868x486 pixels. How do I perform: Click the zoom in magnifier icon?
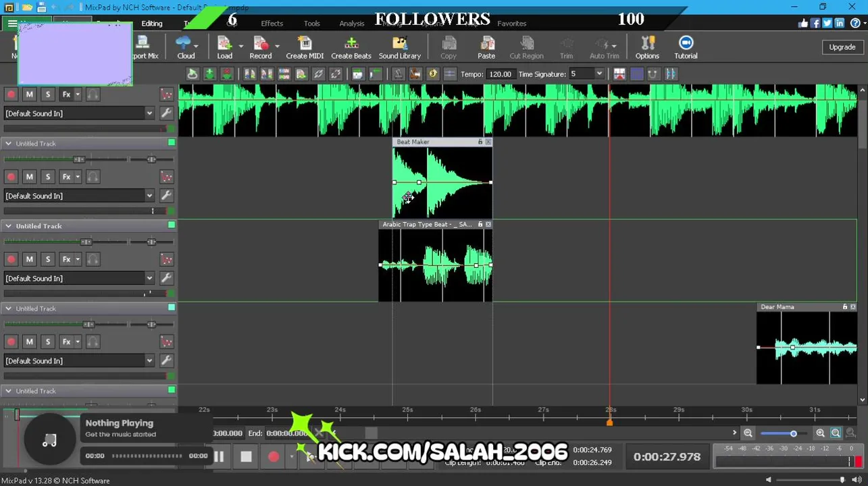coord(820,433)
